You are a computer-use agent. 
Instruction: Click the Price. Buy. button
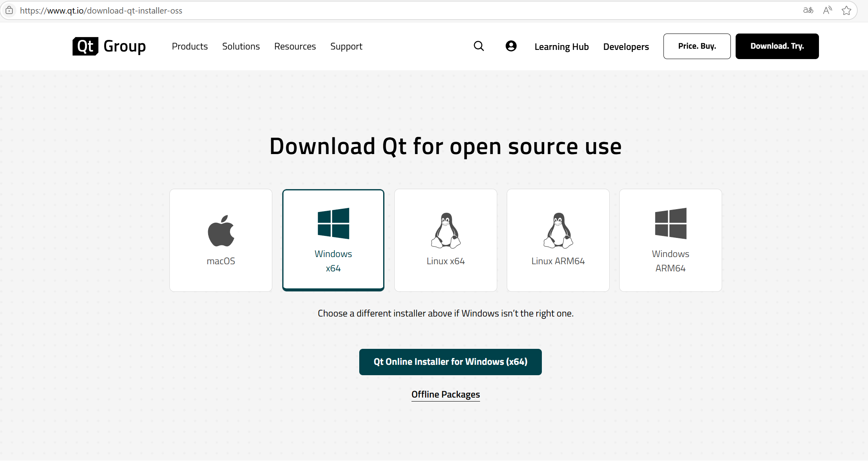point(697,46)
